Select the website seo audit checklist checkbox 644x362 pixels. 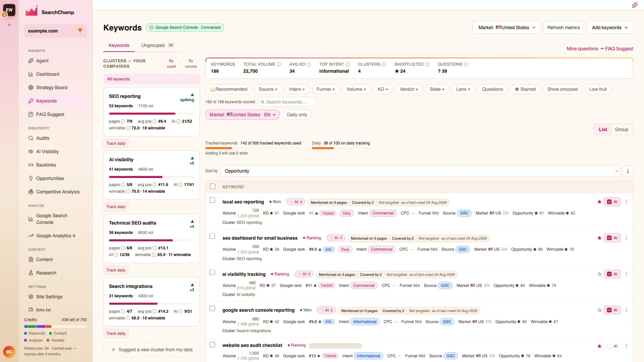click(x=212, y=345)
